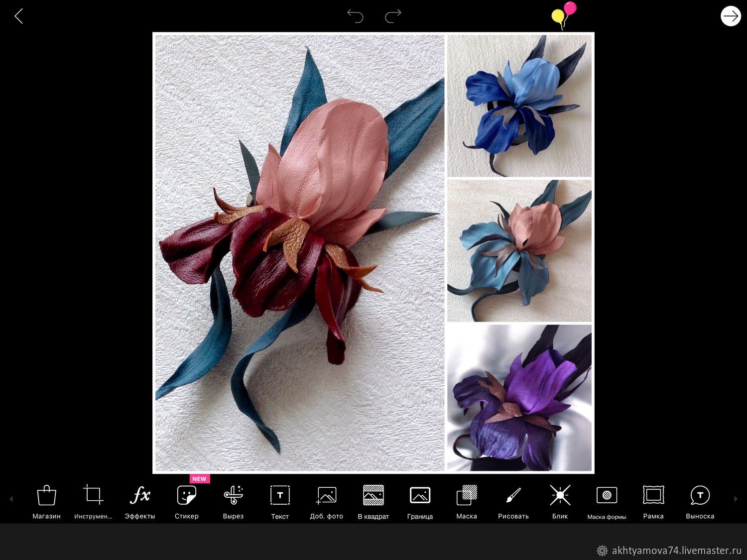Proceed with the next arrow button
Screen dimensions: 747x560
(731, 16)
